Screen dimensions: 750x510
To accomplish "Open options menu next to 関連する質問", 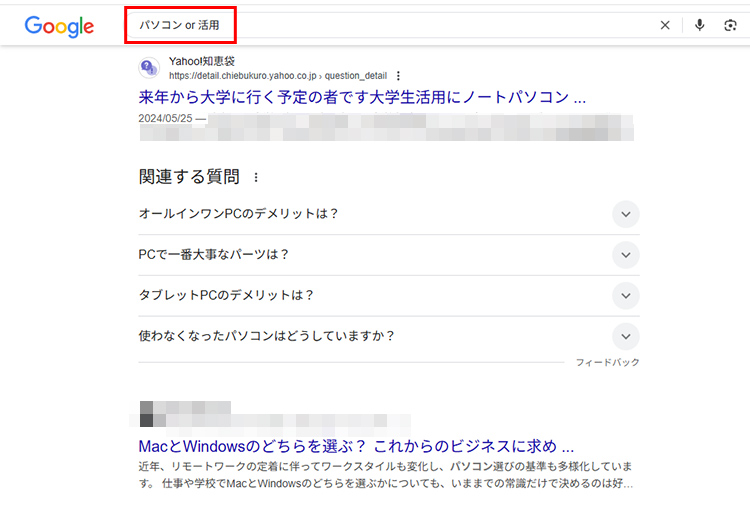I will coord(256,178).
